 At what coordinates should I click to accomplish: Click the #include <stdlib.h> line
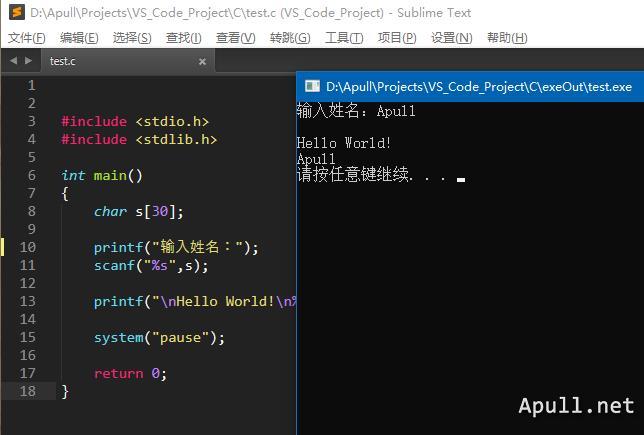tap(139, 140)
